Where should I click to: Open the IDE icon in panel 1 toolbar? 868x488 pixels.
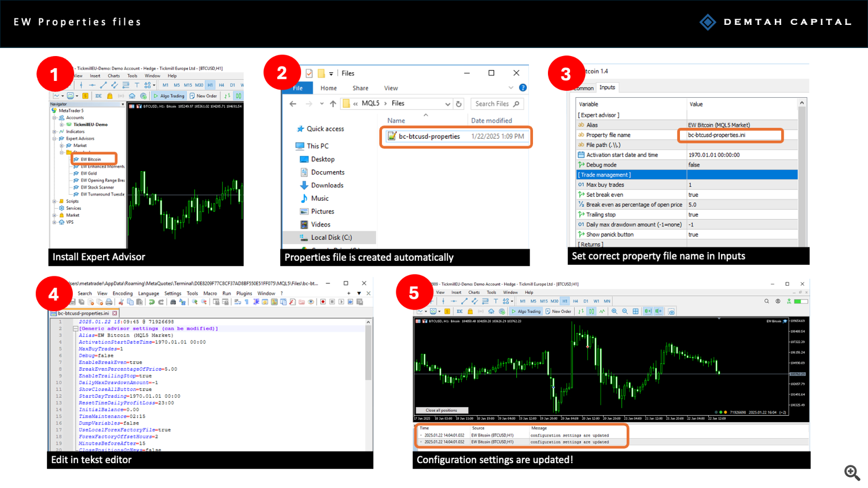[x=98, y=96]
